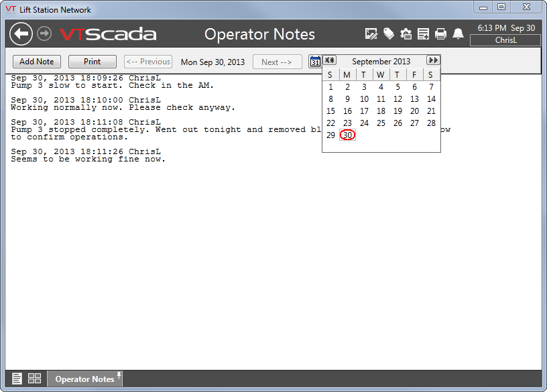The width and height of the screenshot is (547, 392).
Task: Click the Add Note button
Action: click(36, 61)
